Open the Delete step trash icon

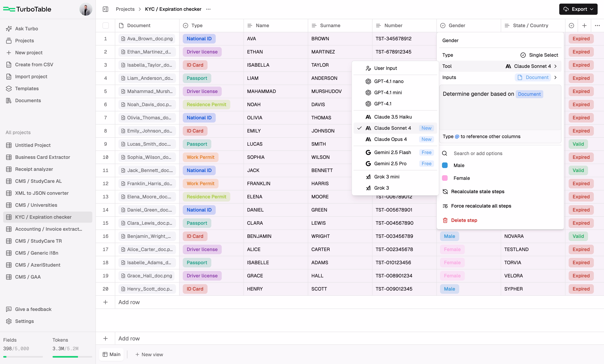445,220
